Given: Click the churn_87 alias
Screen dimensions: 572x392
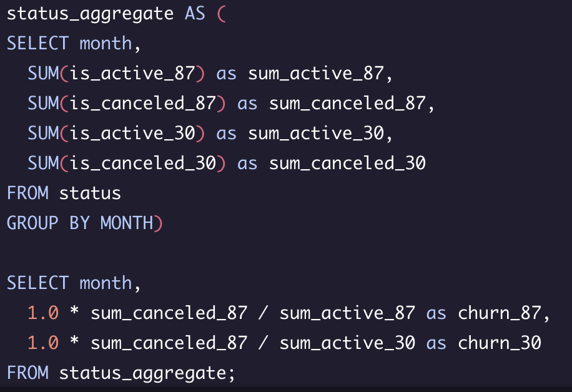Looking at the screenshot, I should point(500,313).
